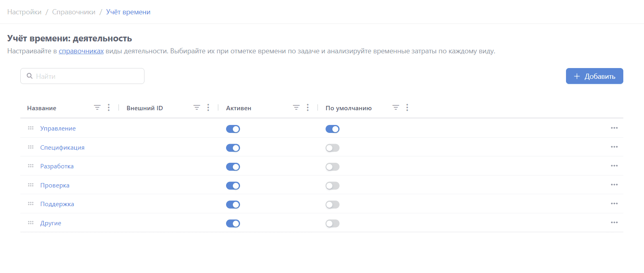The width and height of the screenshot is (644, 273).
Task: Click drag handle of Управление row
Action: point(31,128)
